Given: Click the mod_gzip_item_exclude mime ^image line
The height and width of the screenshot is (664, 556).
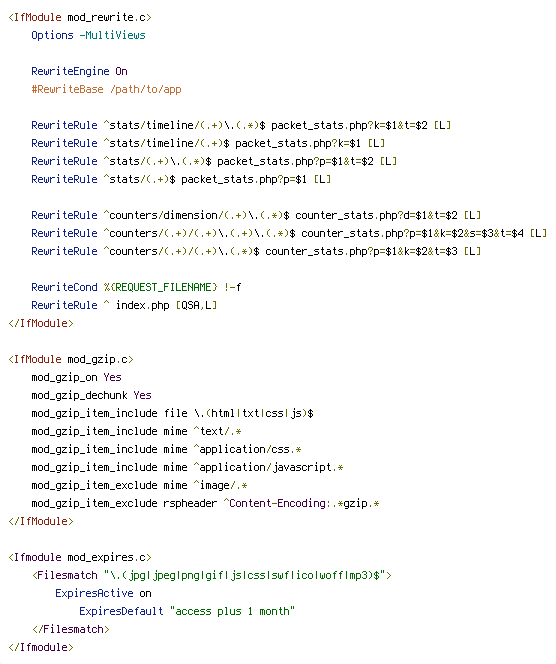Looking at the screenshot, I should [x=139, y=485].
